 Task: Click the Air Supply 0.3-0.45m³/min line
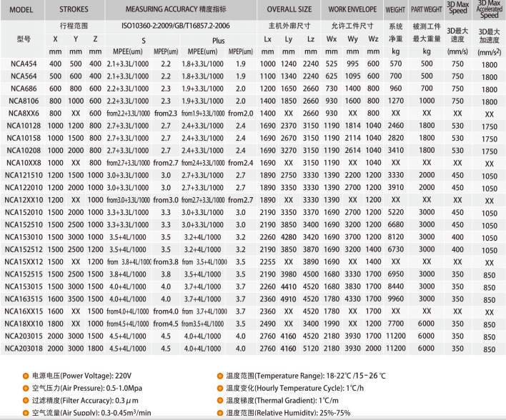pyautogui.click(x=91, y=413)
